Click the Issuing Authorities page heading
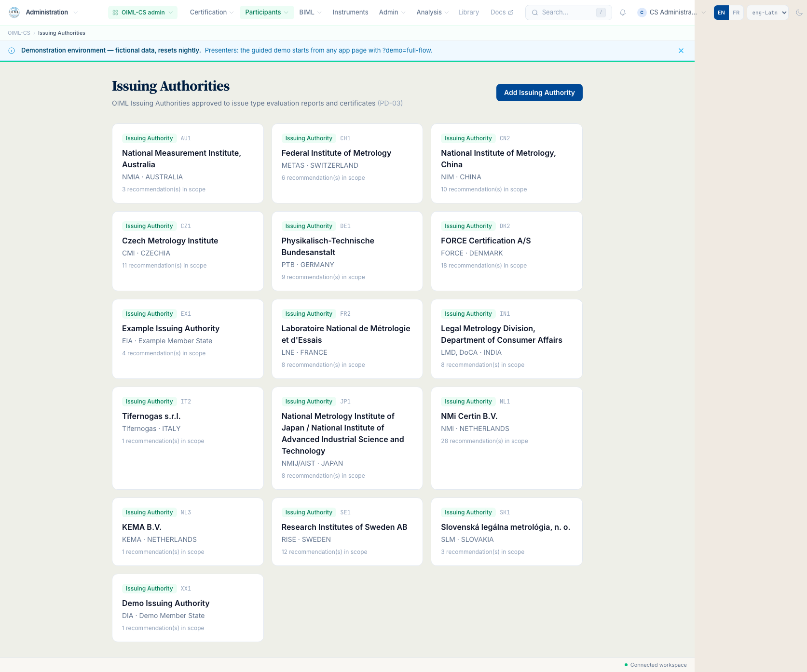Screen dimensions: 807x672 (x=171, y=86)
